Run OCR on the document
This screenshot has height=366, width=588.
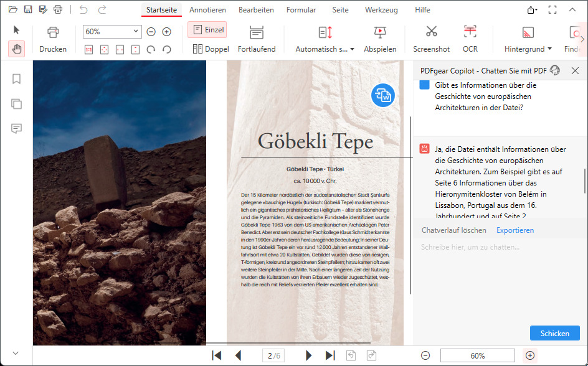(x=470, y=39)
